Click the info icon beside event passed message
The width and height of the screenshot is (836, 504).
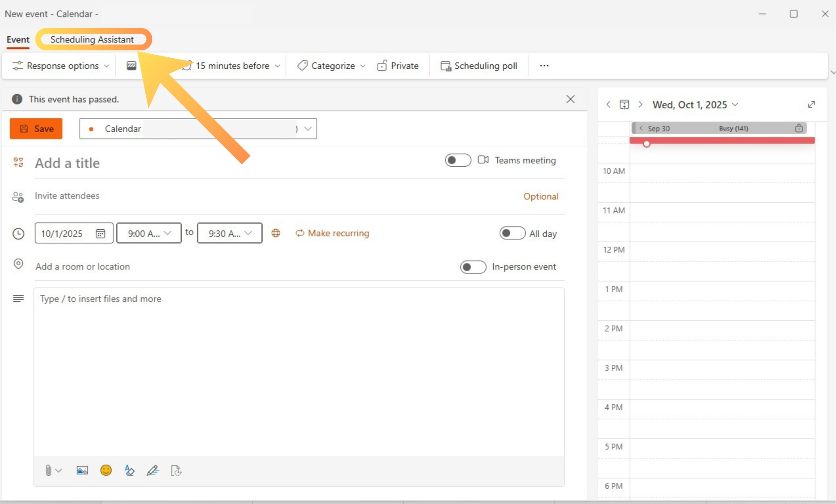17,99
